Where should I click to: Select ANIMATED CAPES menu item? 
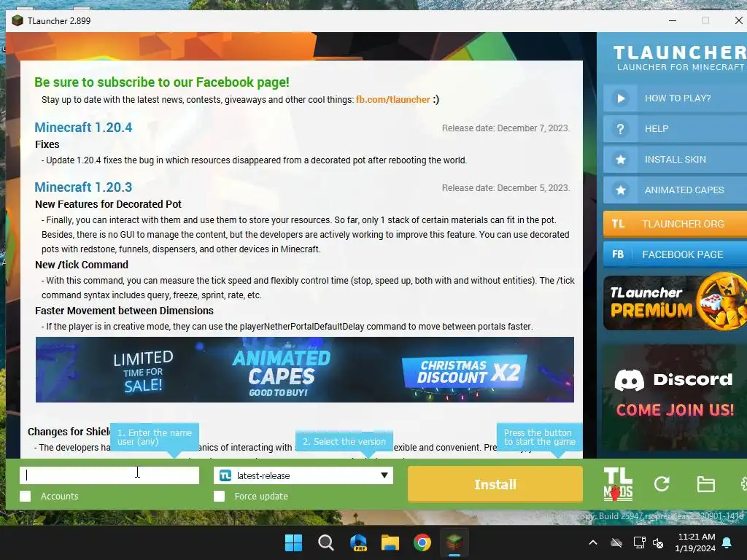pos(675,190)
